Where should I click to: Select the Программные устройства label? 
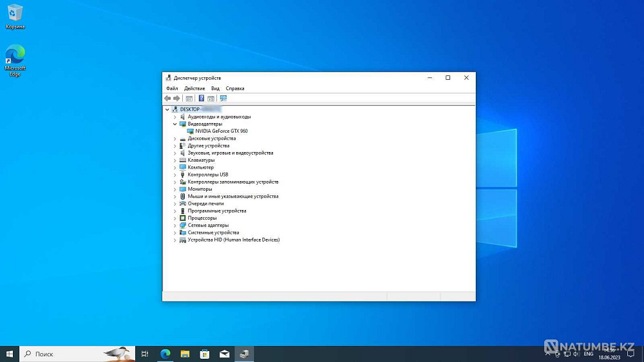[217, 211]
